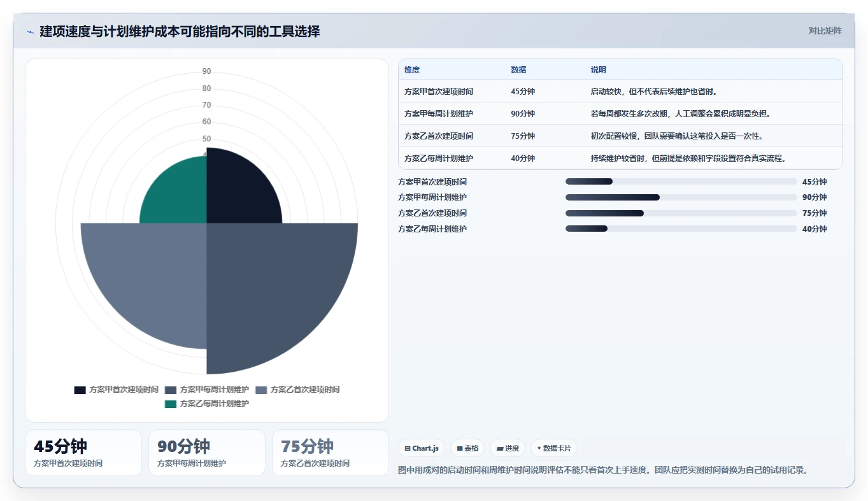Click the 数据卡片 tag chip

point(554,448)
